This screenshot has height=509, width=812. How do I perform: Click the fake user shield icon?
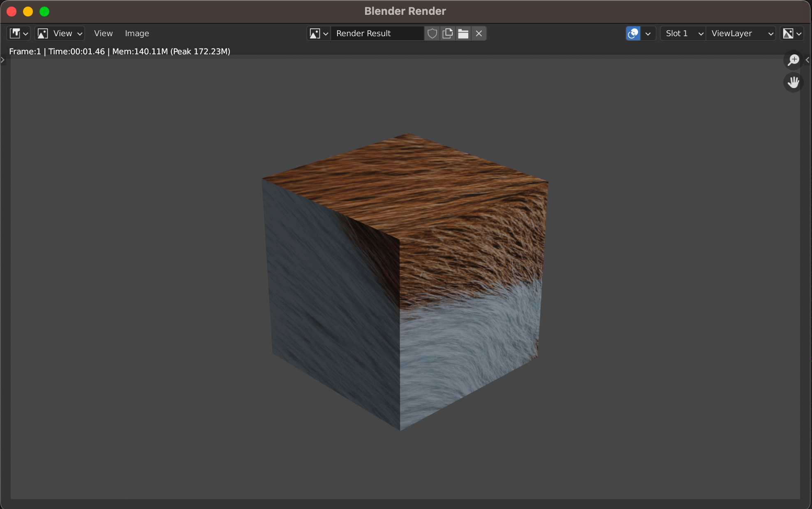pyautogui.click(x=432, y=33)
